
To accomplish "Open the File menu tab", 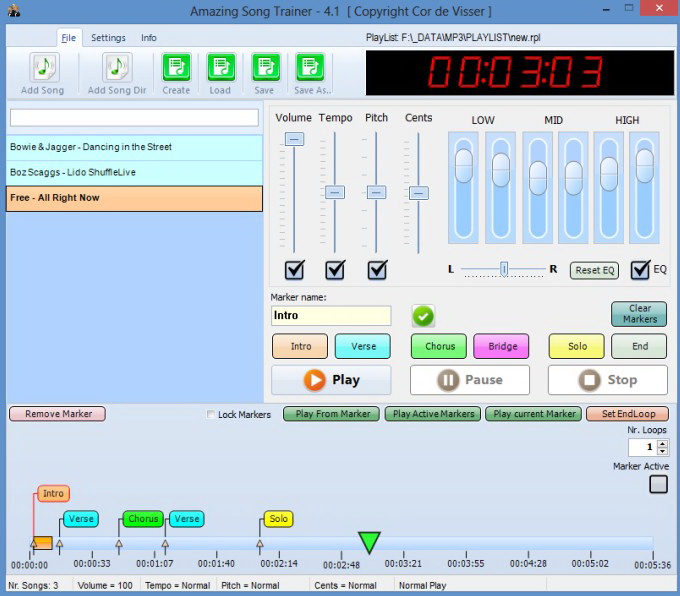I will [68, 38].
